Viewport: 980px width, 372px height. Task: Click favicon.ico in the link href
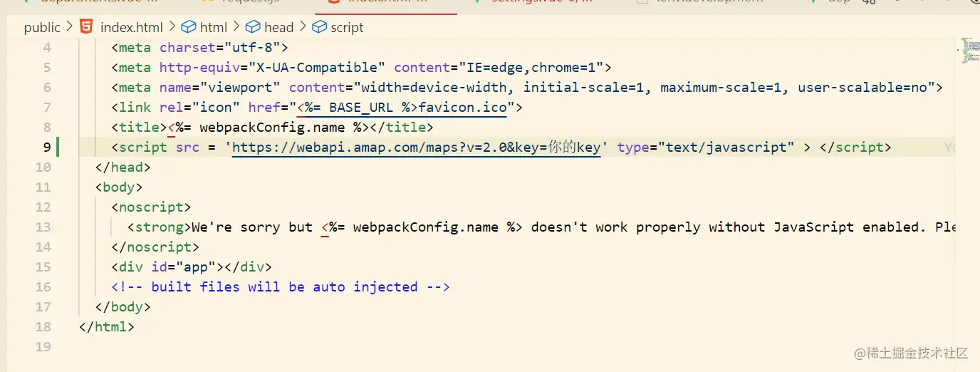pos(464,108)
